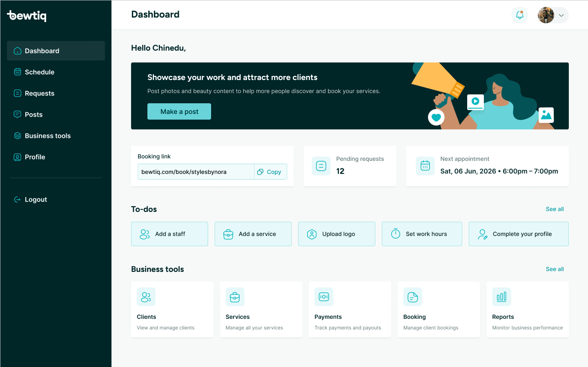This screenshot has height=367, width=588.
Task: Click the Make a post button
Action: [179, 111]
